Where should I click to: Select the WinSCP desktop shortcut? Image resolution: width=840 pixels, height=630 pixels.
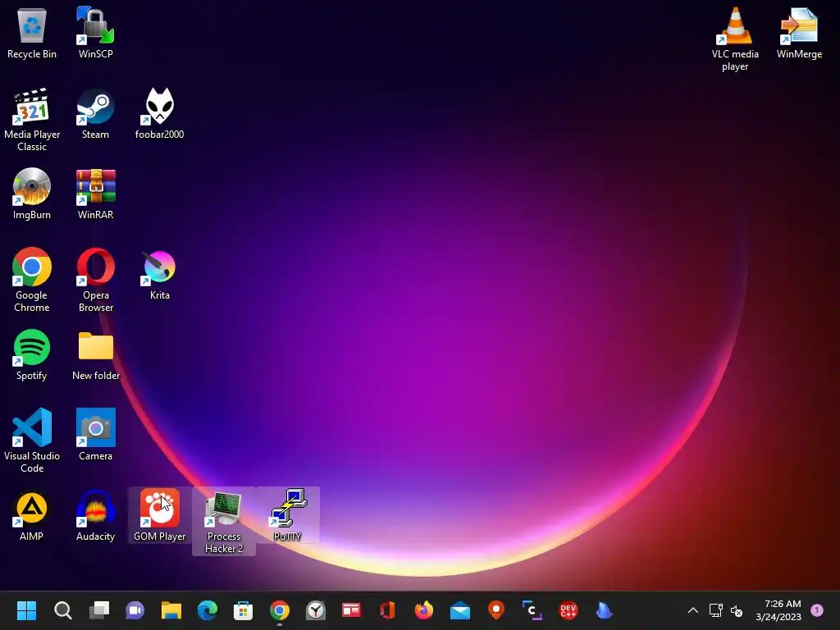[95, 33]
